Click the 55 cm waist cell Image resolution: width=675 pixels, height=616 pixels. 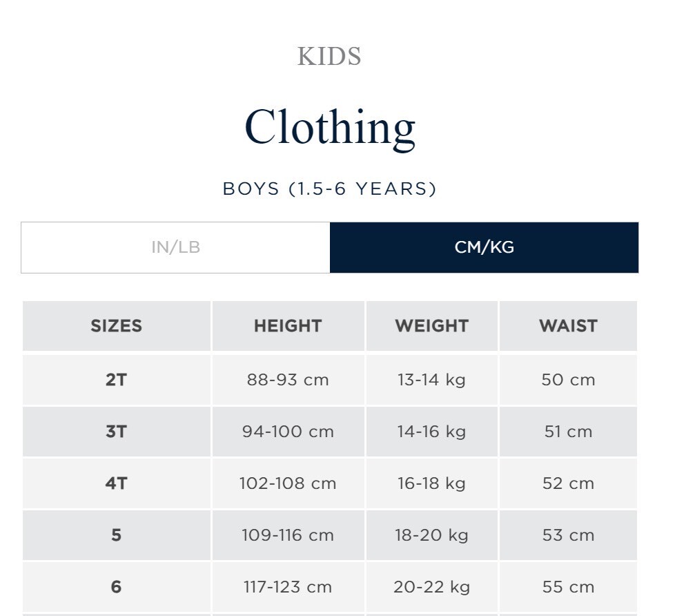pyautogui.click(x=568, y=587)
